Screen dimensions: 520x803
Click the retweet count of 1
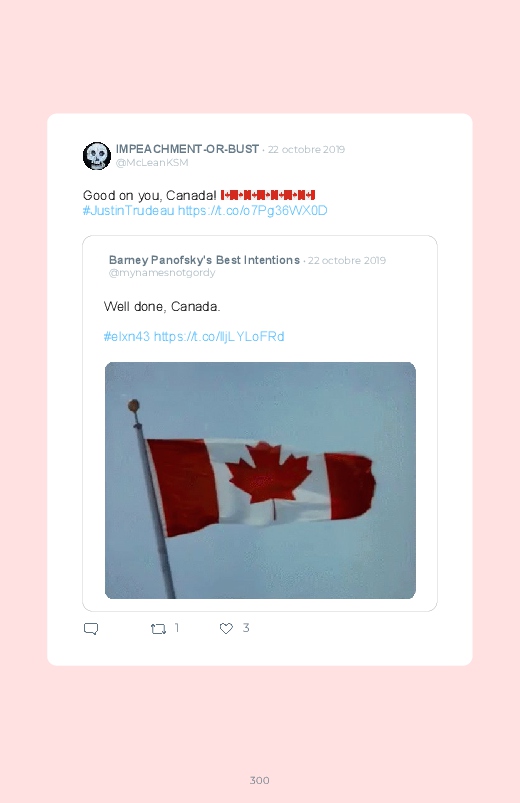tap(177, 628)
